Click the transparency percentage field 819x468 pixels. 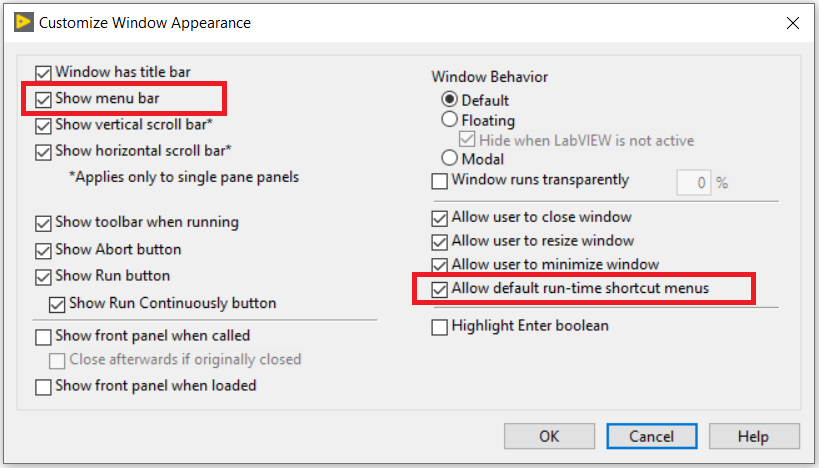[693, 182]
